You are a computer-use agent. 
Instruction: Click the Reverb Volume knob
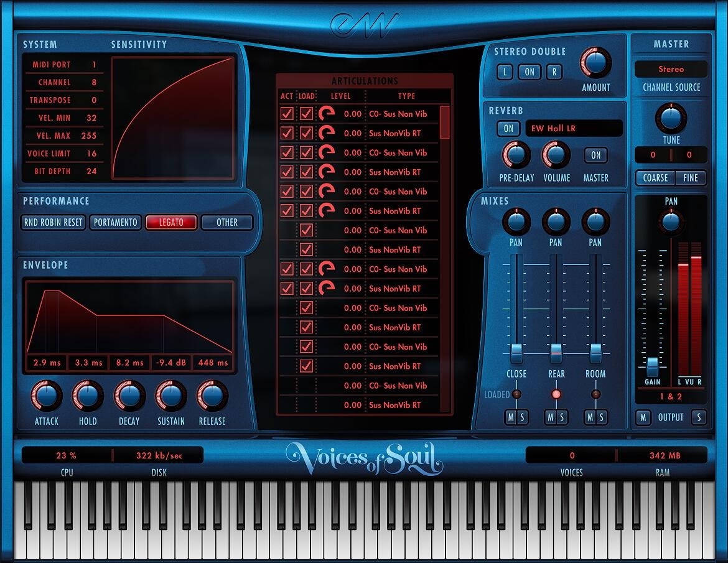pyautogui.click(x=556, y=154)
